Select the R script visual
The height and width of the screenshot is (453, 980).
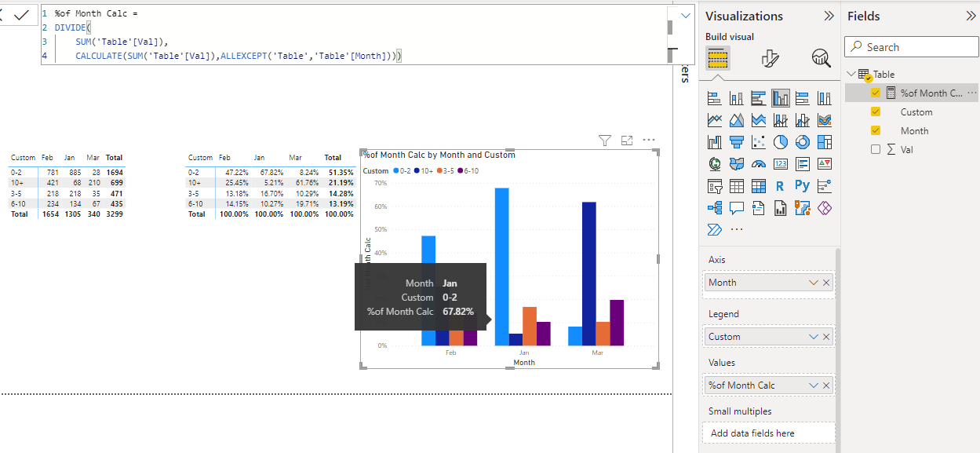point(781,186)
